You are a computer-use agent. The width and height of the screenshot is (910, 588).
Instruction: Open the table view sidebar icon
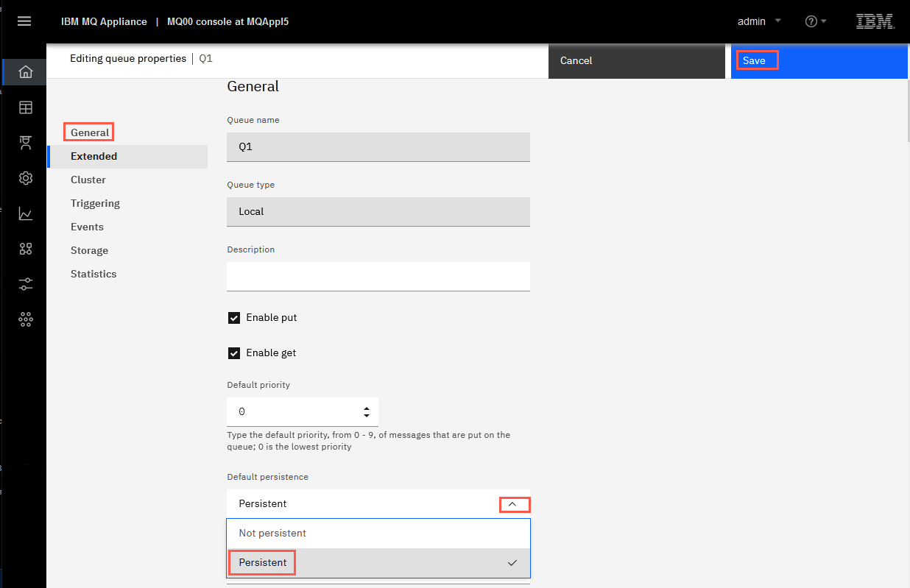click(26, 107)
